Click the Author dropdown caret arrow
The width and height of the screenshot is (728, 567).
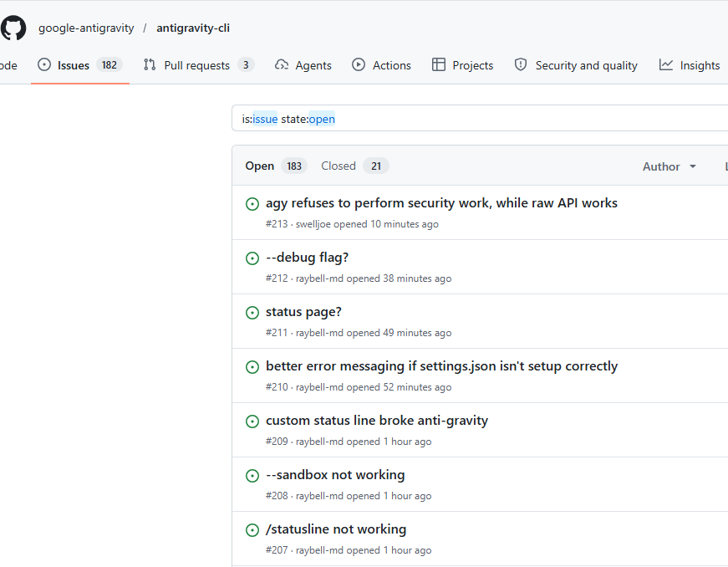tap(693, 166)
